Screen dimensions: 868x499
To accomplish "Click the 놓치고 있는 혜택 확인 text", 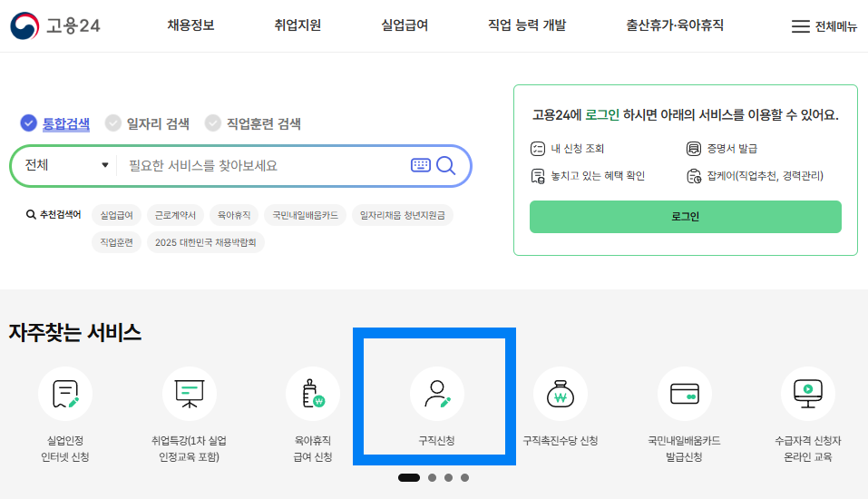I will tap(598, 176).
